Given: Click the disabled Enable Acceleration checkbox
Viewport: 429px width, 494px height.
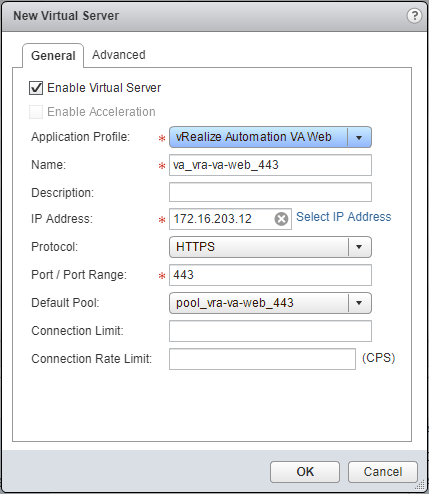Looking at the screenshot, I should click(x=36, y=112).
